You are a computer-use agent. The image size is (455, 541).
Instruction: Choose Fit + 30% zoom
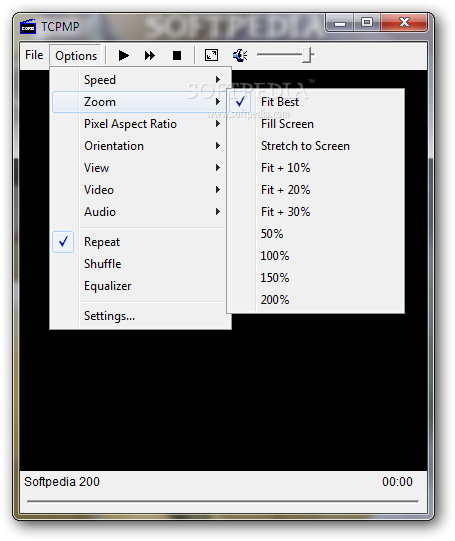[316, 212]
